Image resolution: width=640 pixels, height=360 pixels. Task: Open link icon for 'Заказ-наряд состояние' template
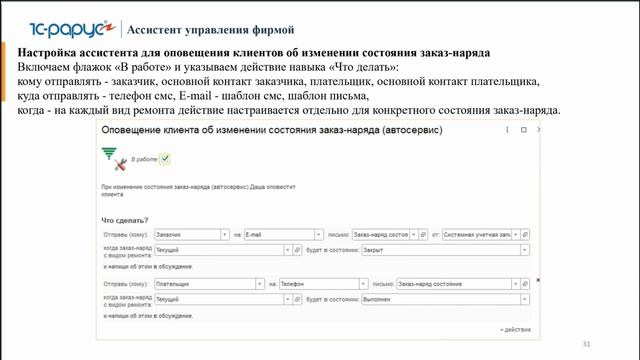525,284
